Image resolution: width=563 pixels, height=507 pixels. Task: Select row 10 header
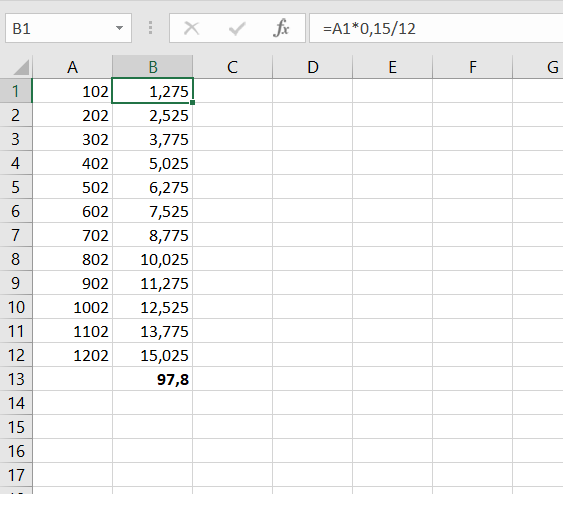[16, 307]
